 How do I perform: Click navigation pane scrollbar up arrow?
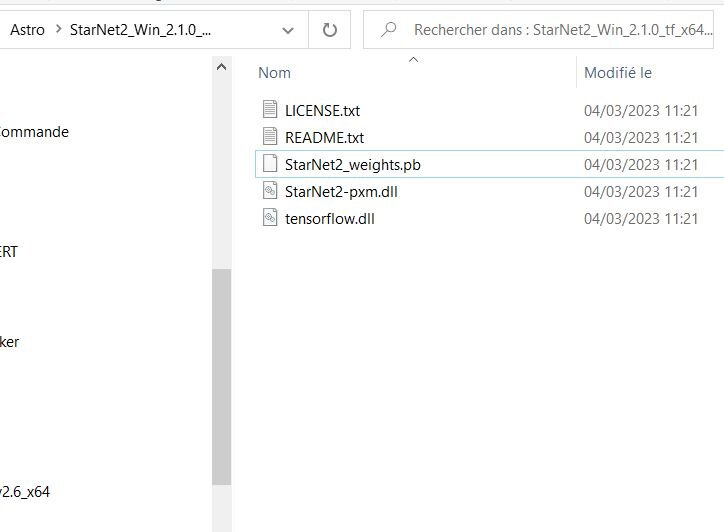[x=221, y=66]
